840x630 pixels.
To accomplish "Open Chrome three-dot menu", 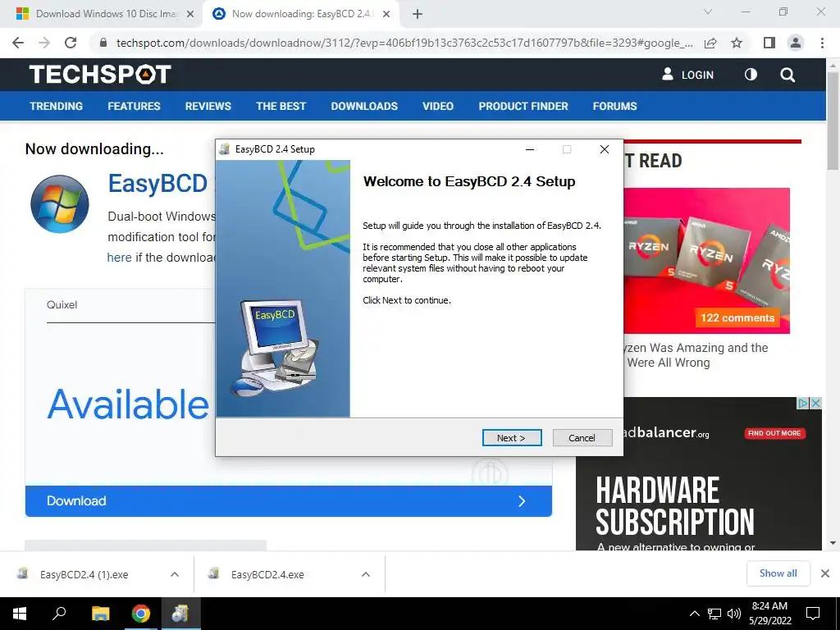I will (x=822, y=43).
